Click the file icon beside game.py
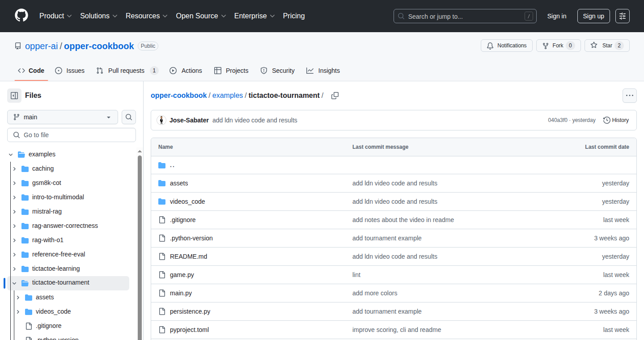The image size is (644, 340). coord(162,275)
